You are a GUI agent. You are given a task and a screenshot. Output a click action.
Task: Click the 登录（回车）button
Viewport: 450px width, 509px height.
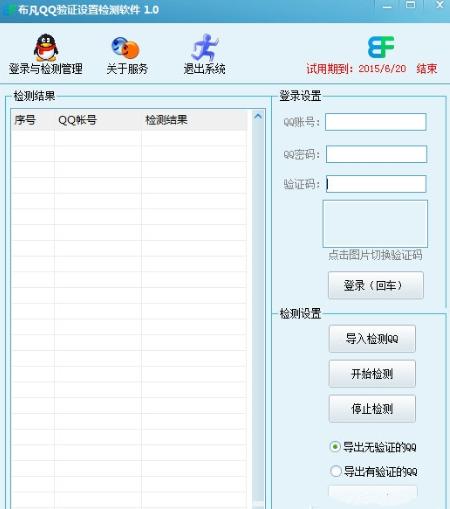coord(376,285)
